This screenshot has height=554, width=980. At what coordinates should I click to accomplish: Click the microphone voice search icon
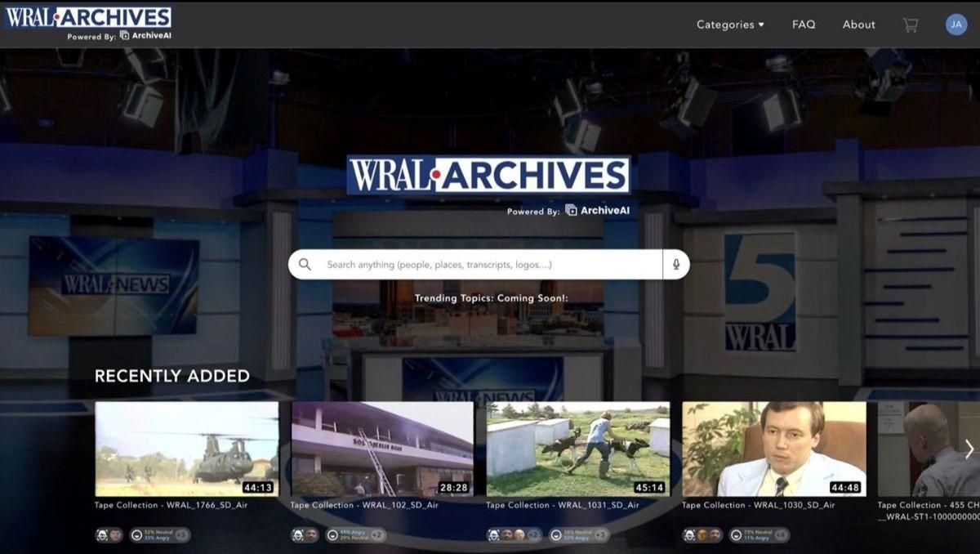pos(676,265)
